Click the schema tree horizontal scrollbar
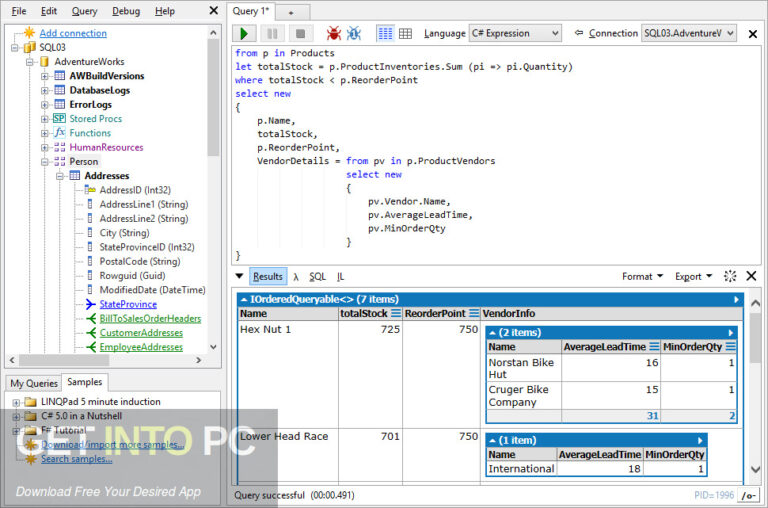Image resolution: width=768 pixels, height=508 pixels. click(64, 360)
